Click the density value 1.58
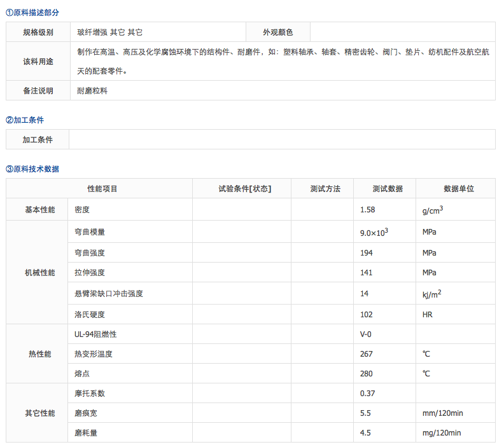The height and width of the screenshot is (447, 504). [x=367, y=209]
